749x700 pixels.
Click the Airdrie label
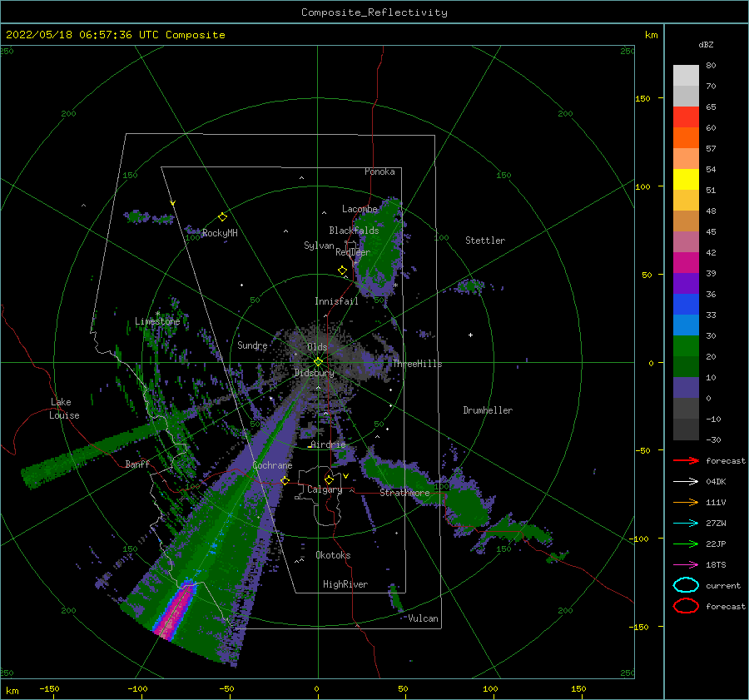coord(328,444)
